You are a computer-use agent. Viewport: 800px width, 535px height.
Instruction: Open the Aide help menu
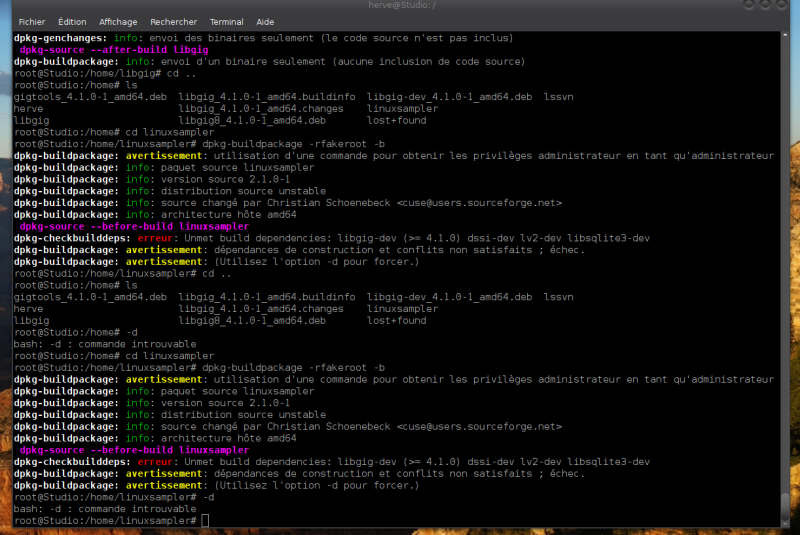[x=265, y=21]
